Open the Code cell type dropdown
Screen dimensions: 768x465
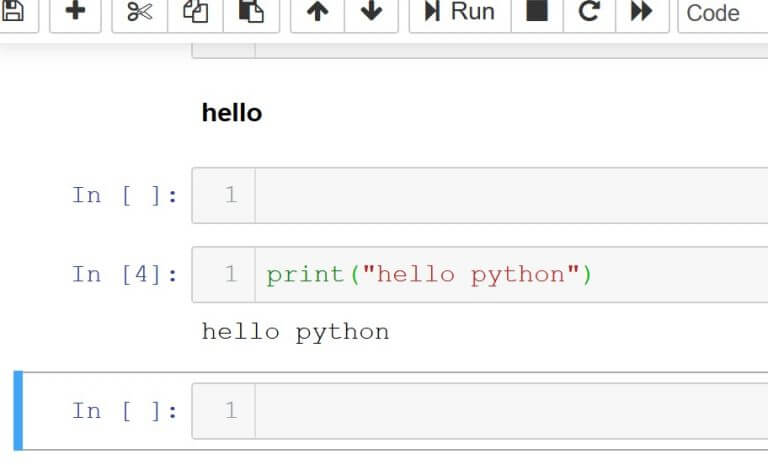click(722, 12)
